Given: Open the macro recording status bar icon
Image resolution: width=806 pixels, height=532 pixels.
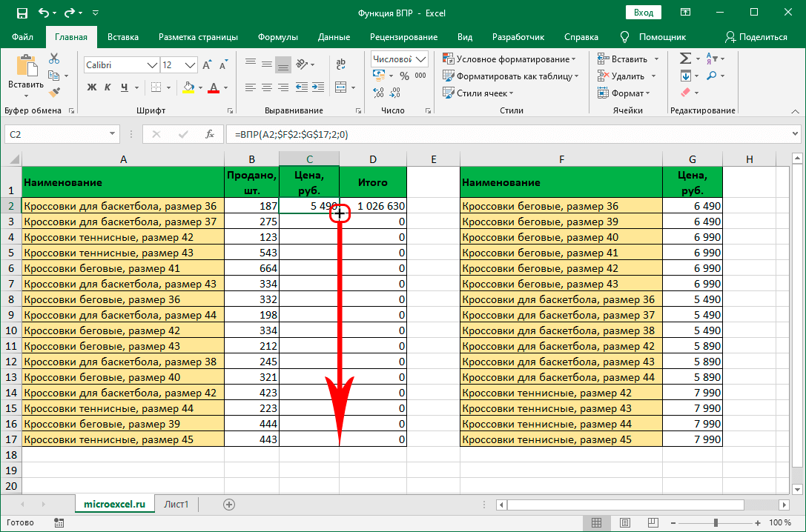Looking at the screenshot, I should pyautogui.click(x=59, y=523).
